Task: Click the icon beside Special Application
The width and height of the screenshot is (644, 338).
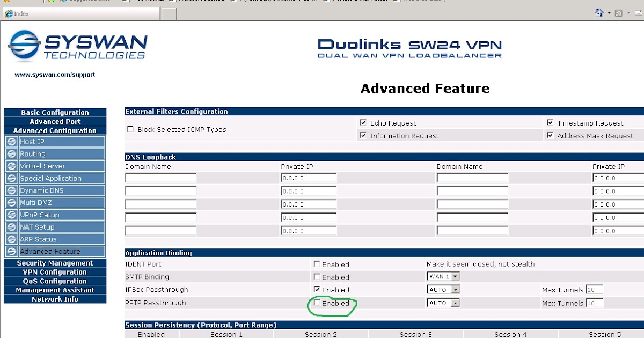Action: (12, 178)
